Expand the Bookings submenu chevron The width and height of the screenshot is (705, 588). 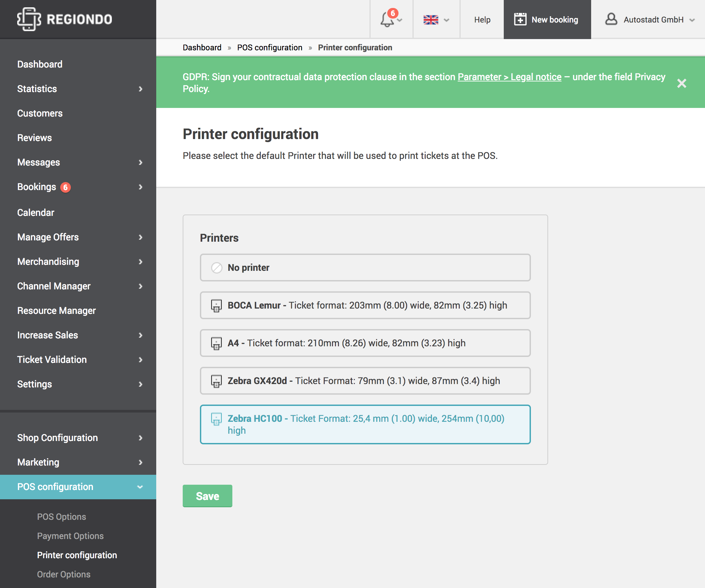pyautogui.click(x=140, y=187)
